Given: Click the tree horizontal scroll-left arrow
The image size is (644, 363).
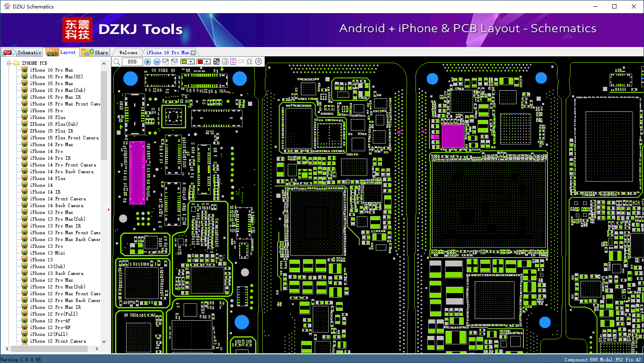Looking at the screenshot, I should point(7,349).
